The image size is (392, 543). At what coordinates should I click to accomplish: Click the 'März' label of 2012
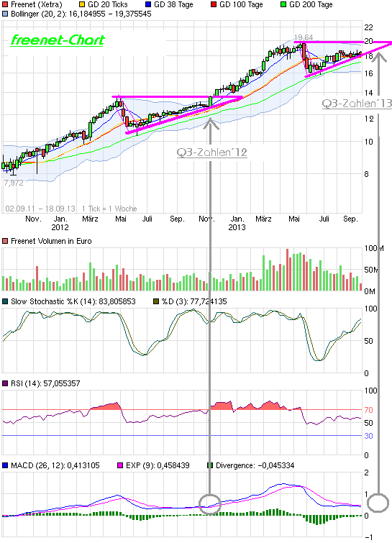(90, 219)
